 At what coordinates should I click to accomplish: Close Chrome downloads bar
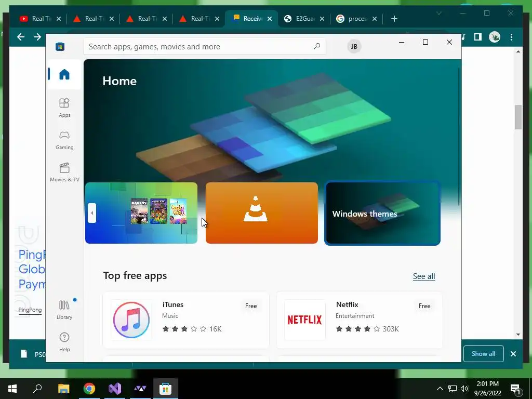(x=513, y=354)
